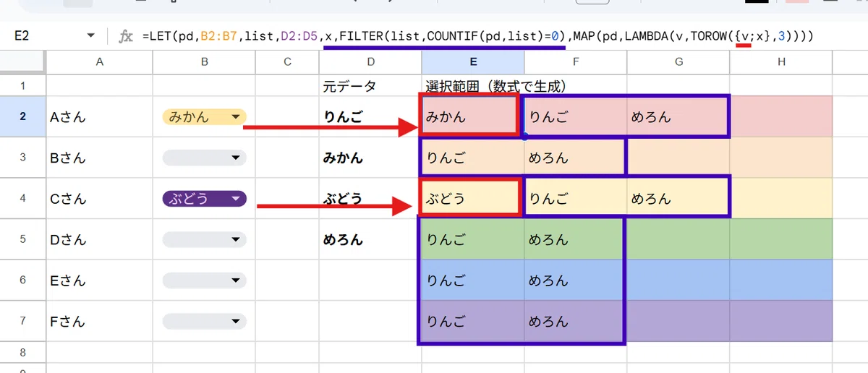The height and width of the screenshot is (373, 868).
Task: Select row 8 header
Action: coord(22,352)
